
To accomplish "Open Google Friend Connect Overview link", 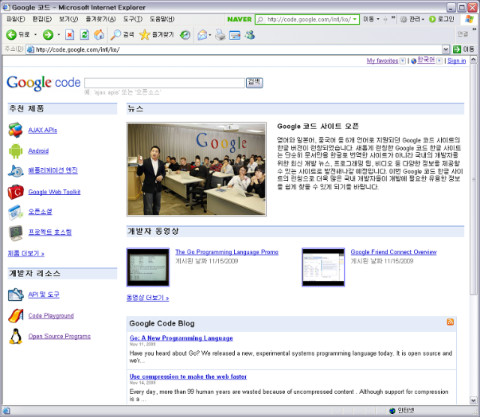I will point(394,252).
